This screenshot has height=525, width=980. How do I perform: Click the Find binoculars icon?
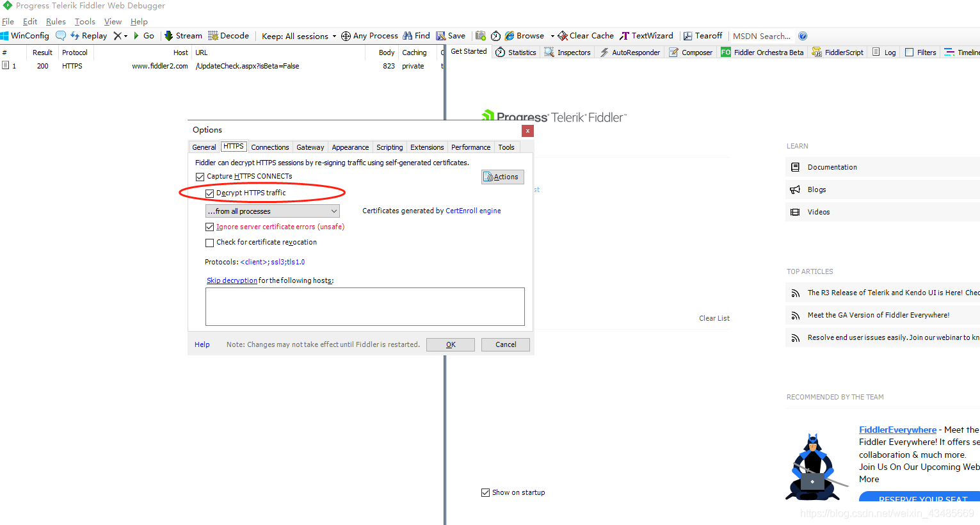(407, 36)
